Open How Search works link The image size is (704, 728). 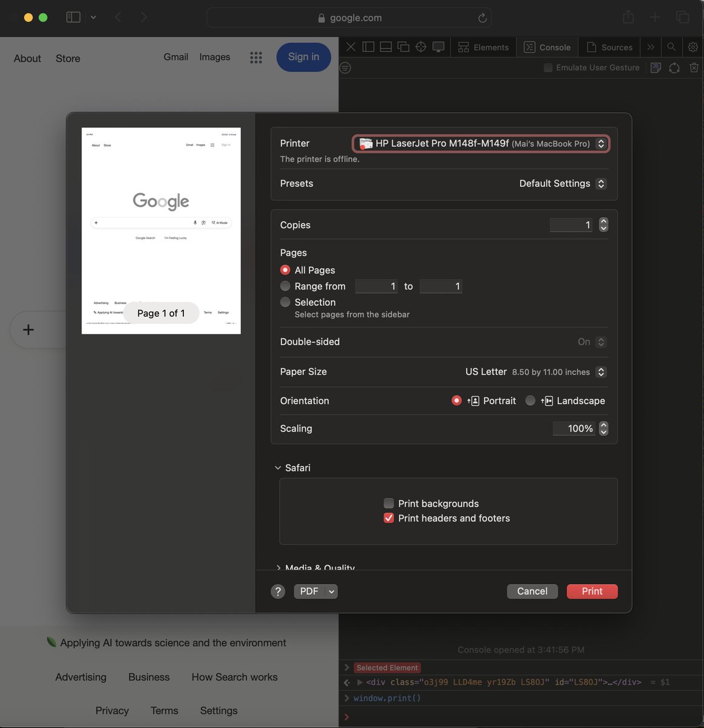pos(235,677)
